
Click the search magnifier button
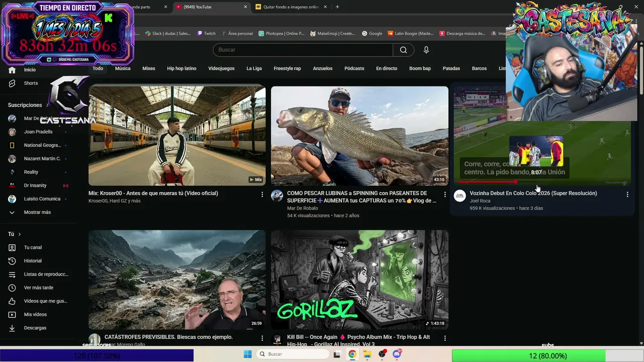[404, 50]
